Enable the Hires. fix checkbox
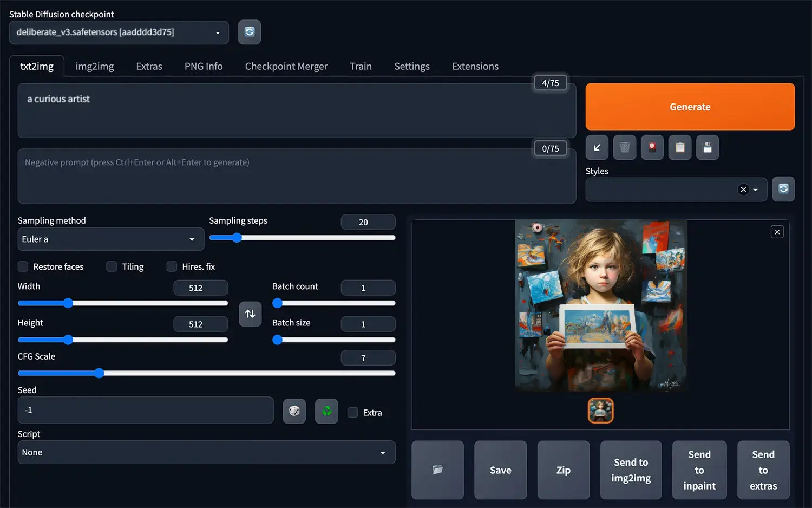This screenshot has height=508, width=812. [x=172, y=266]
